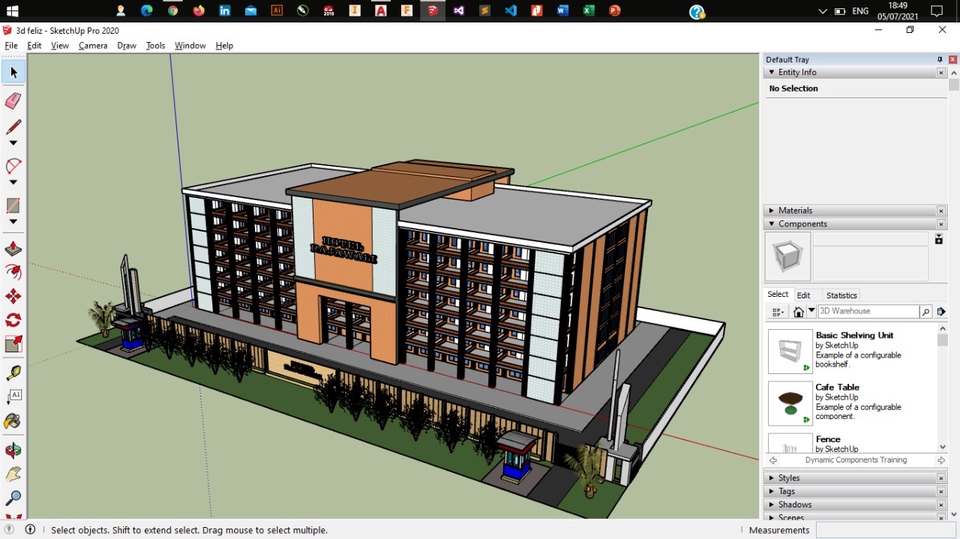Open Arc tool flyout arrow

click(x=13, y=183)
